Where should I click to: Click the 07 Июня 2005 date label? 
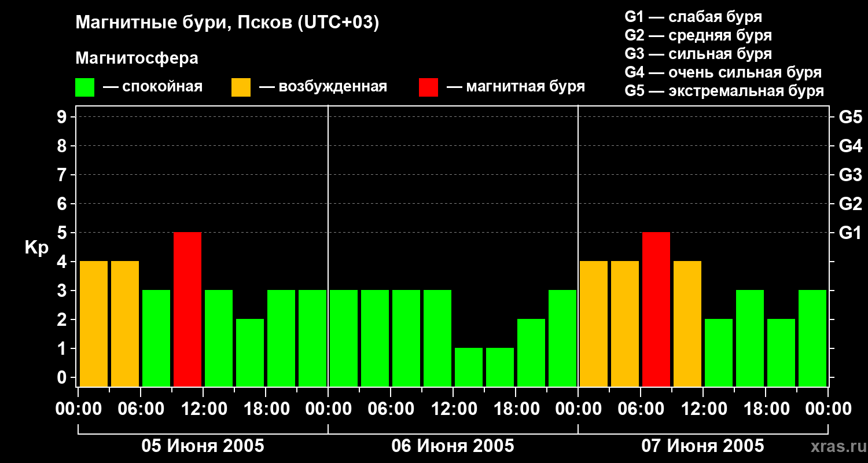703,446
